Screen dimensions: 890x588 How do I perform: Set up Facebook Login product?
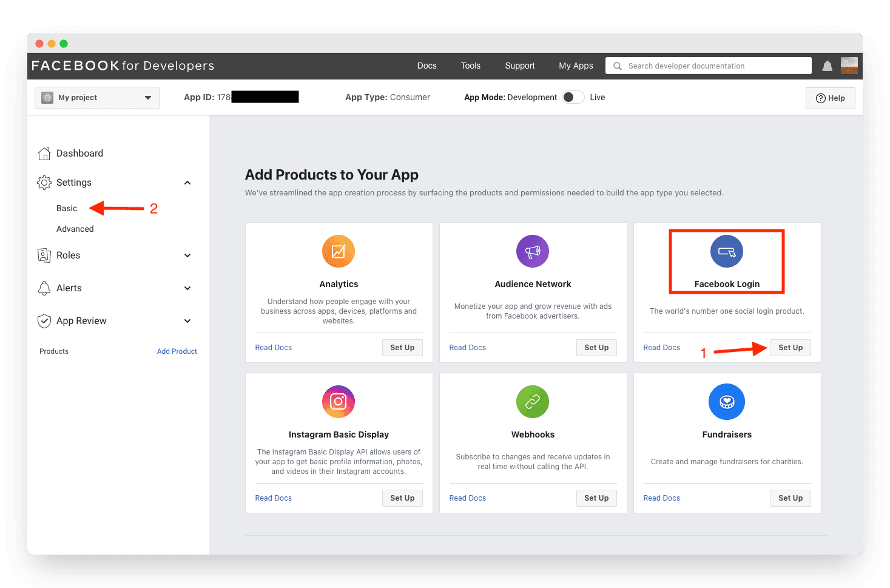coord(791,348)
